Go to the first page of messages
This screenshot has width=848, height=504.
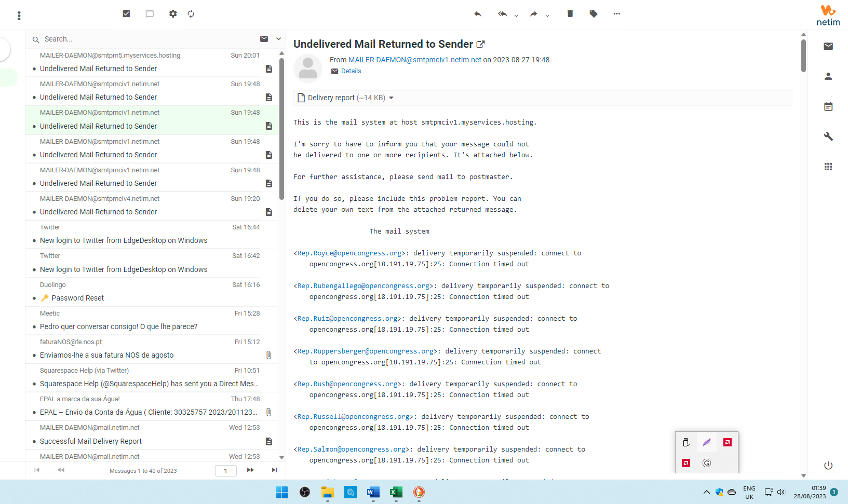pyautogui.click(x=37, y=470)
